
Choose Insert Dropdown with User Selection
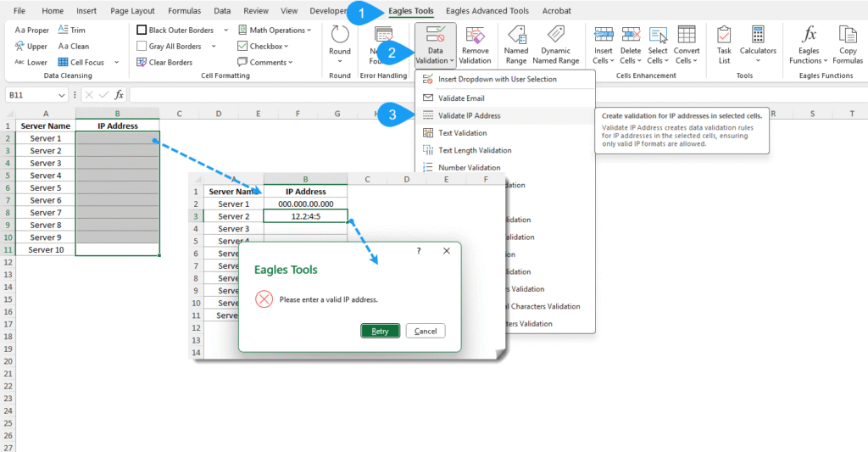(505, 79)
